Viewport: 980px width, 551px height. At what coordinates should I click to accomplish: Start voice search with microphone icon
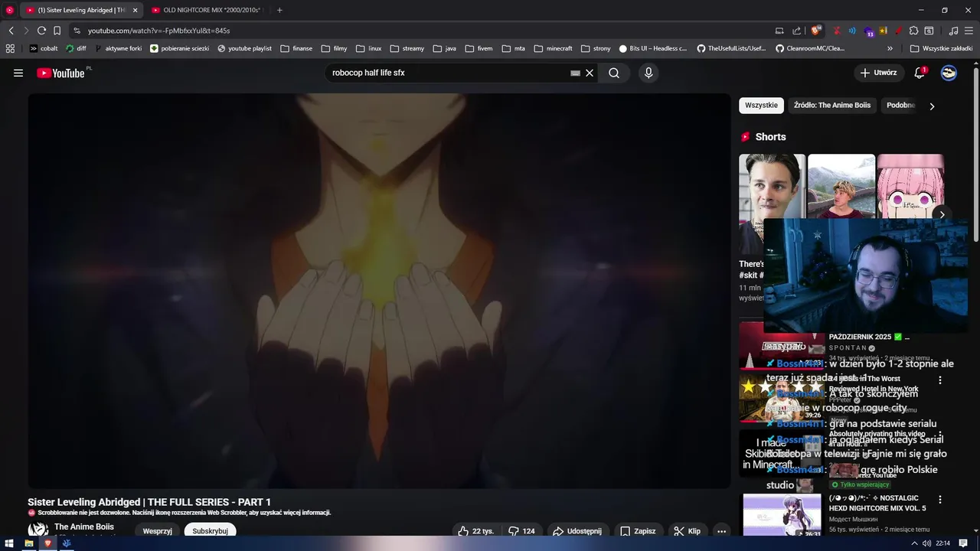pos(648,73)
